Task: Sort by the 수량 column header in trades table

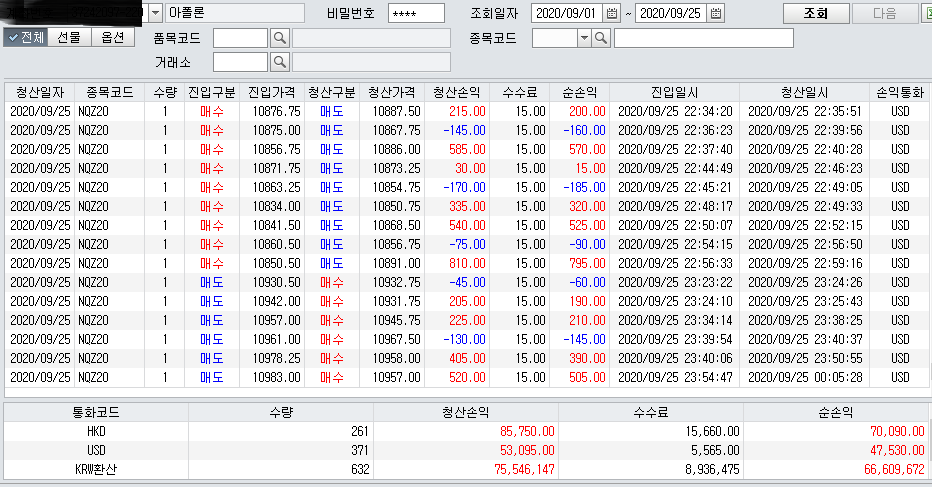Action: coord(165,92)
